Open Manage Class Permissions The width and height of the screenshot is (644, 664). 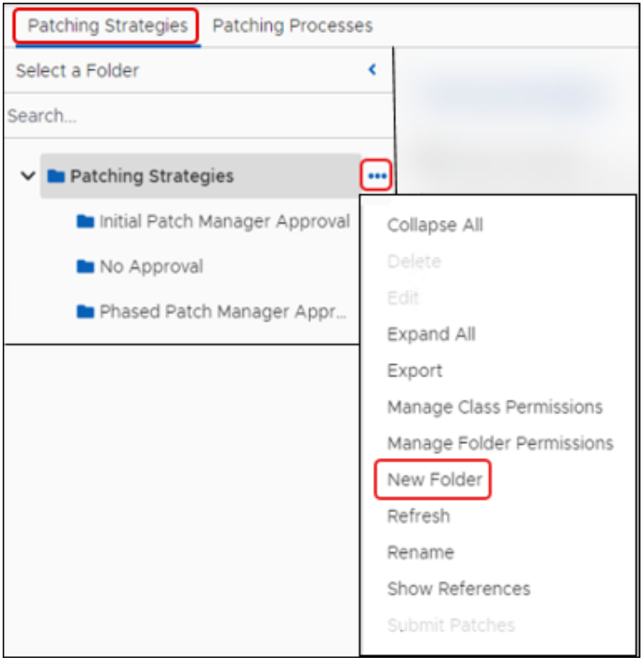coord(495,407)
